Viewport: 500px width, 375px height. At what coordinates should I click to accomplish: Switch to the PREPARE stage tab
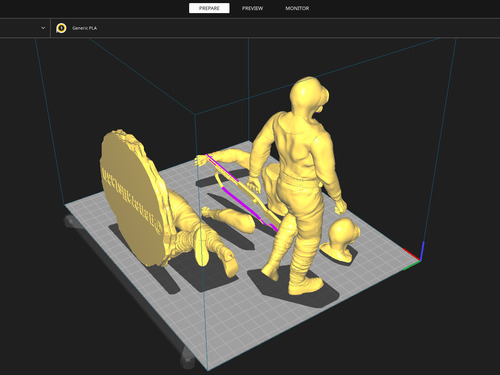[x=209, y=8]
